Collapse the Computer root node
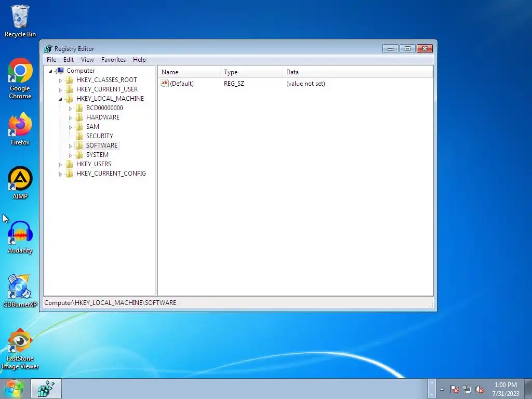The image size is (532, 399). coord(50,71)
